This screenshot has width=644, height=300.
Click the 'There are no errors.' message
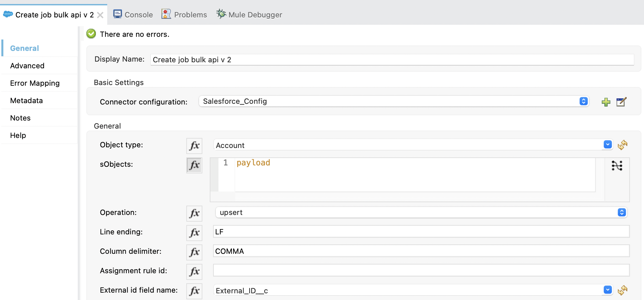pos(134,34)
